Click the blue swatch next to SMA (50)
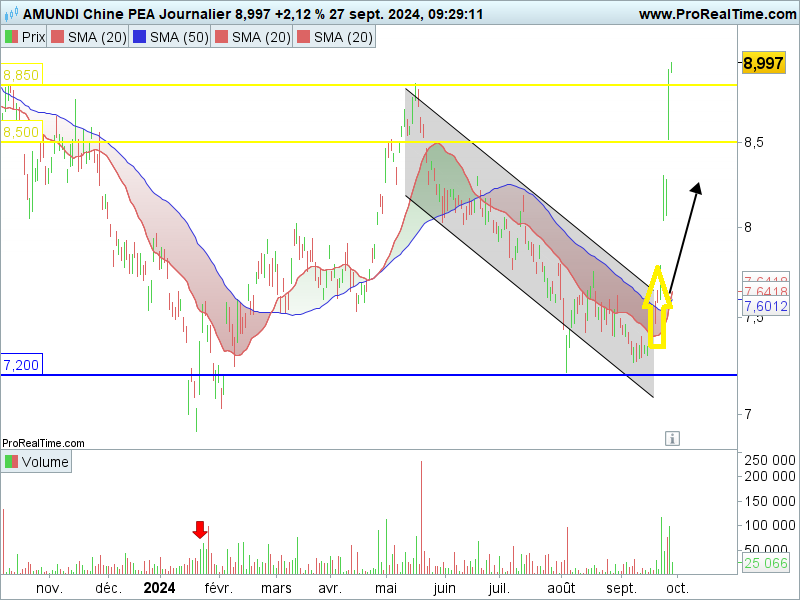Viewport: 800px width, 600px height. click(x=139, y=37)
